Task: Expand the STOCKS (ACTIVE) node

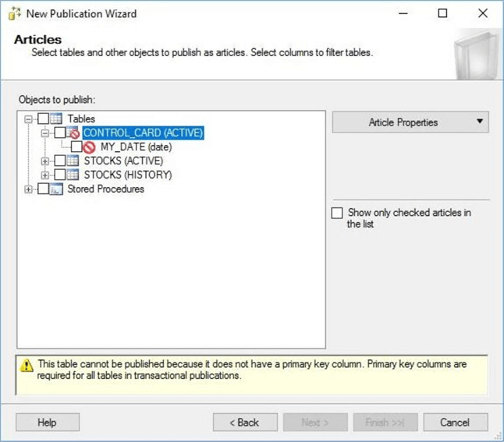Action: (x=45, y=161)
